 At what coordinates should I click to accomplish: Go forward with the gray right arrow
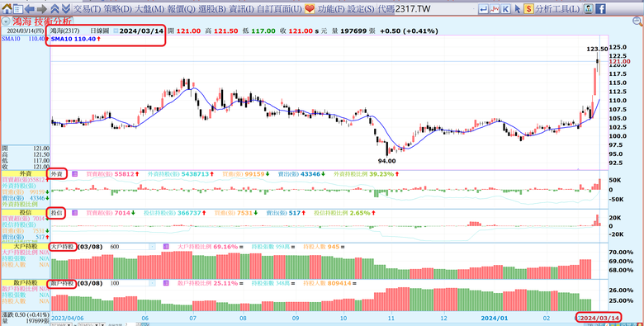[x=41, y=8]
